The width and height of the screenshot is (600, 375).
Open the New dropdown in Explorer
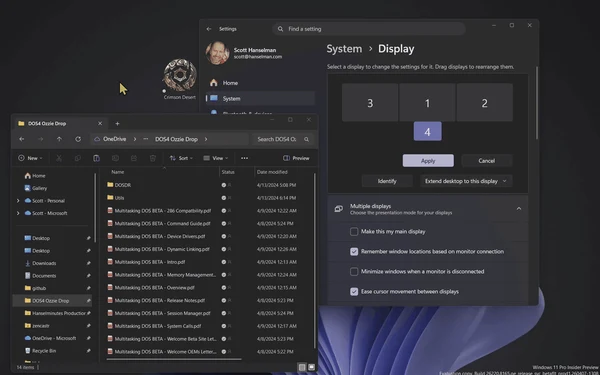click(30, 158)
